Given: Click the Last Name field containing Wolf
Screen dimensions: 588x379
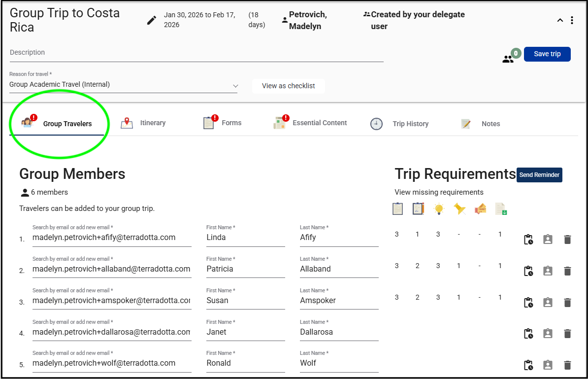Looking at the screenshot, I should point(339,363).
